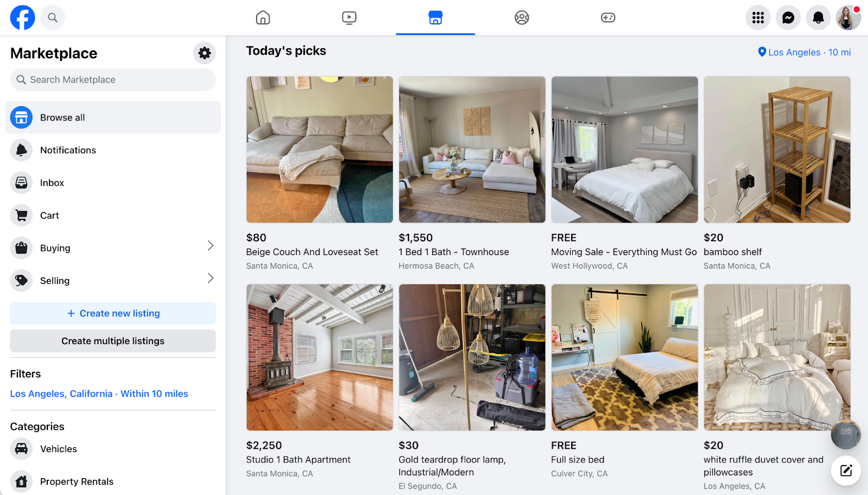Click Create new listing button
The image size is (868, 495).
[113, 313]
